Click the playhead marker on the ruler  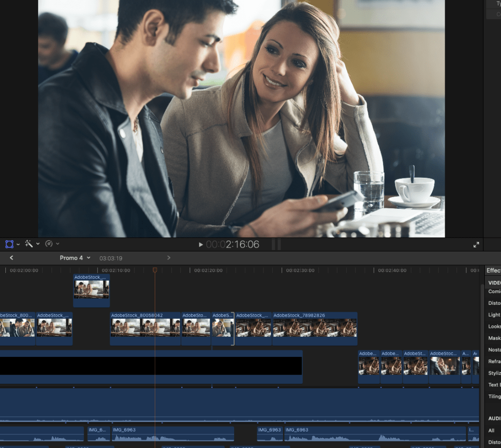click(x=155, y=270)
